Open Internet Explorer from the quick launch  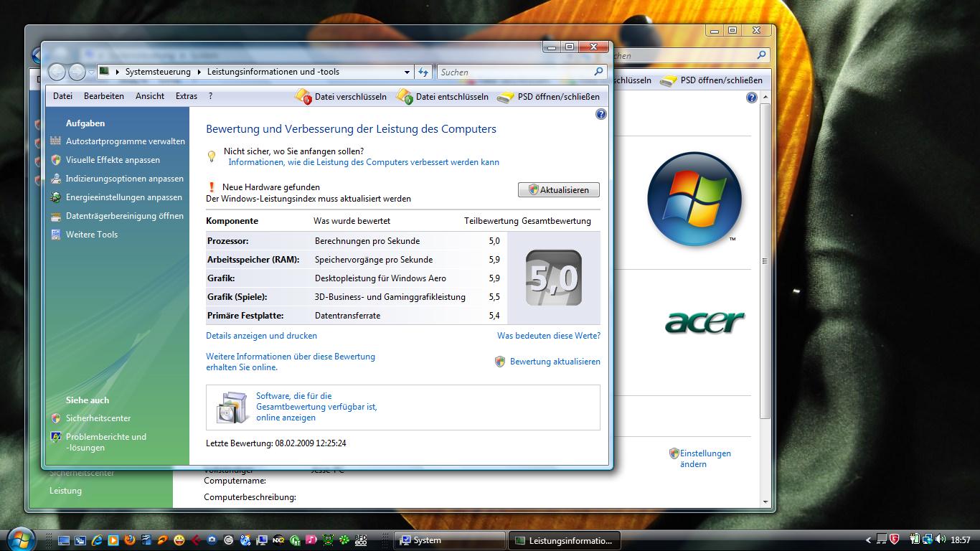96,540
